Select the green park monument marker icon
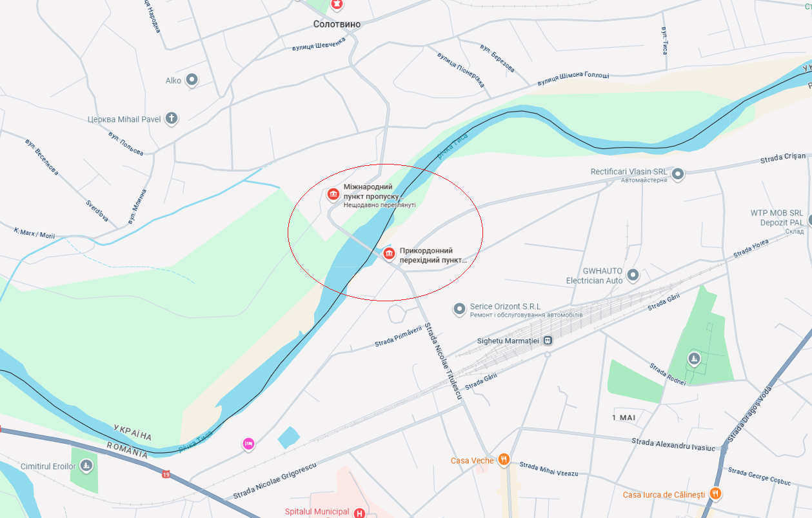Screen dimensions: 812x518 [694, 358]
